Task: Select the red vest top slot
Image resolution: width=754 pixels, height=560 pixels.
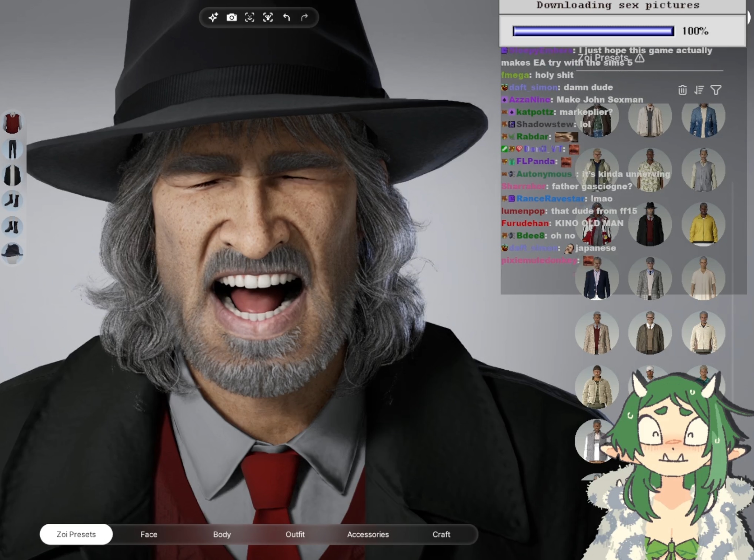Action: tap(13, 123)
